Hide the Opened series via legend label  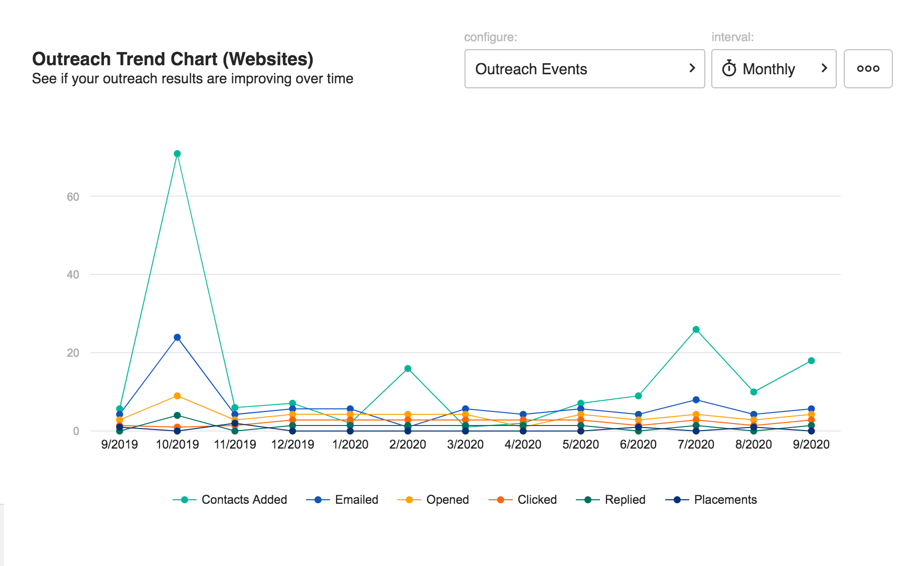click(x=447, y=500)
